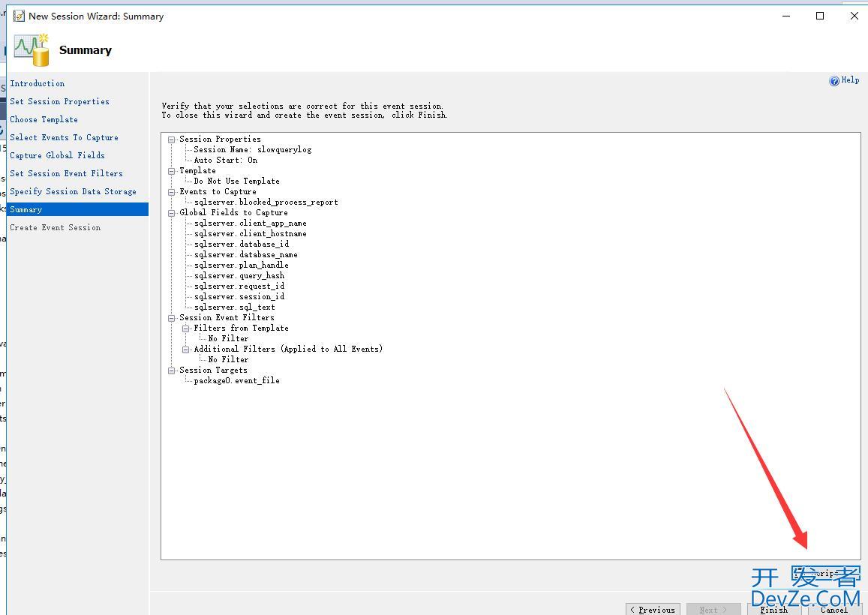Open Set Session Properties page

click(59, 101)
